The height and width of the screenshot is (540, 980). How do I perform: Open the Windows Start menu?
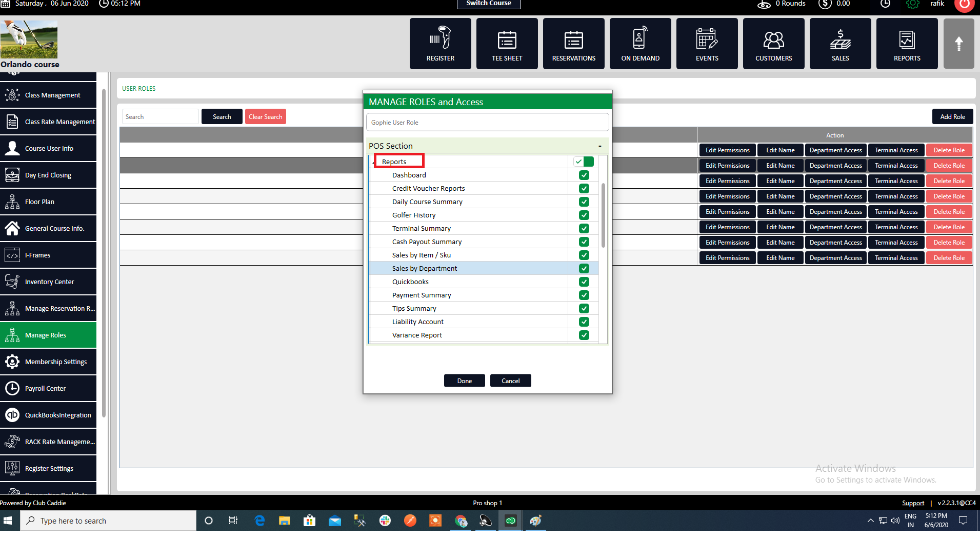pyautogui.click(x=8, y=521)
